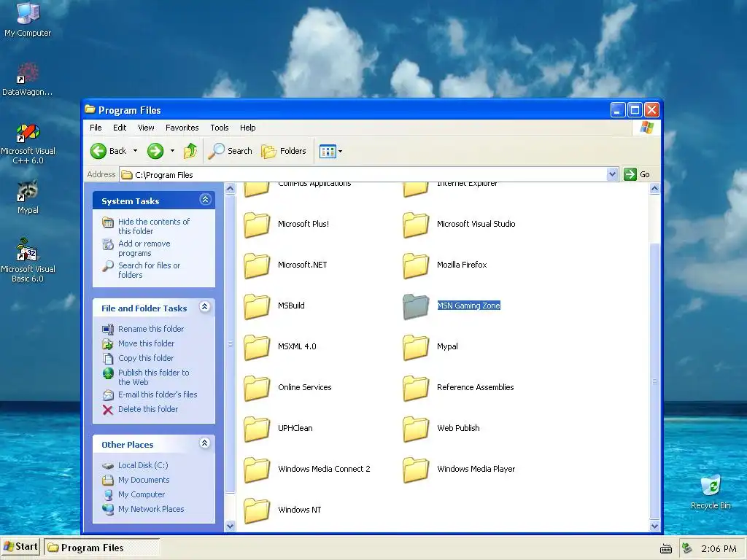The width and height of the screenshot is (747, 560).
Task: Open Local Disk (C:) in Other Places
Action: [x=143, y=465]
